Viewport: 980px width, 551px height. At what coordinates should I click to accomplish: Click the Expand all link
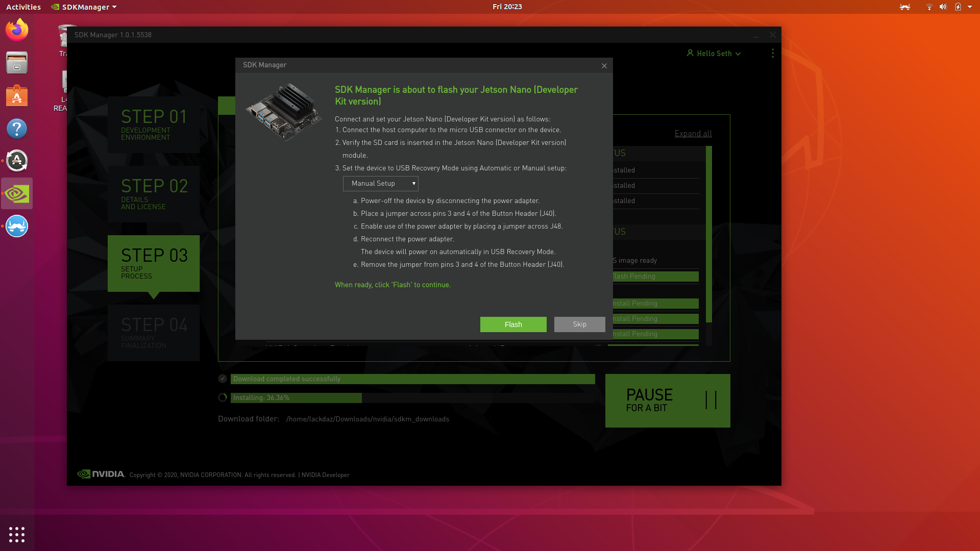693,134
